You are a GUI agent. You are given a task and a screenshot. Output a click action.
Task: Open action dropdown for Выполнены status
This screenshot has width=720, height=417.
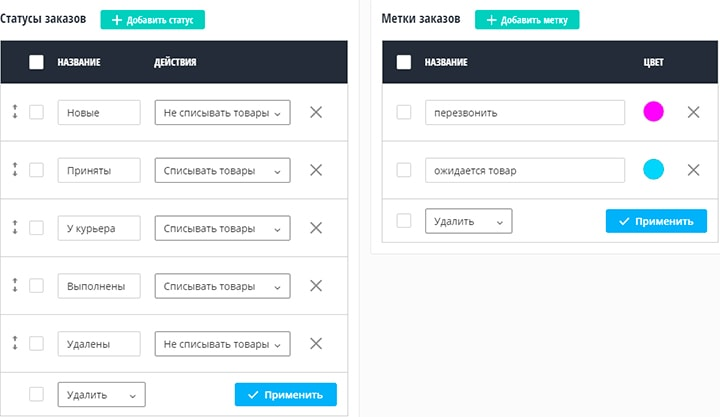click(222, 286)
